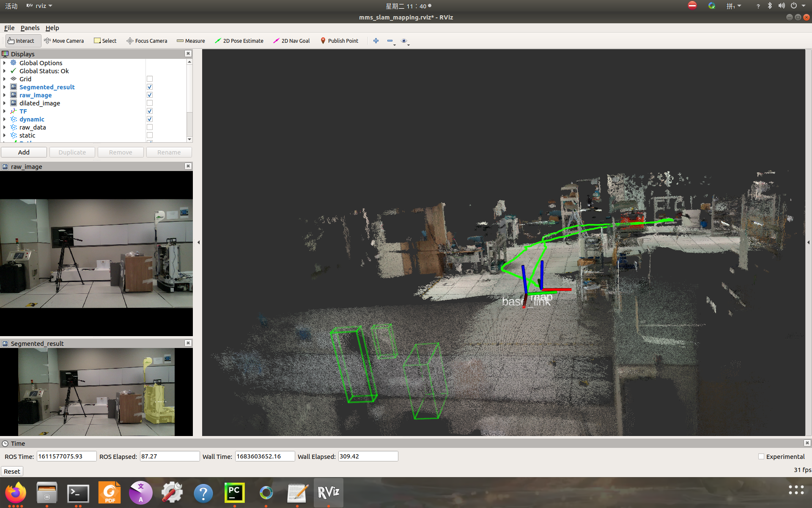Toggle the Experimental checkbox
Viewport: 812px width, 508px height.
point(761,456)
